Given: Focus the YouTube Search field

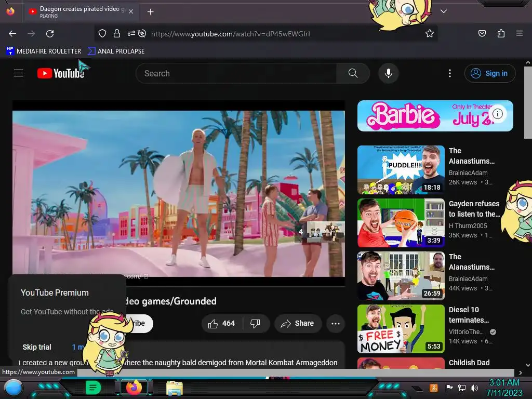Looking at the screenshot, I should click(x=236, y=73).
